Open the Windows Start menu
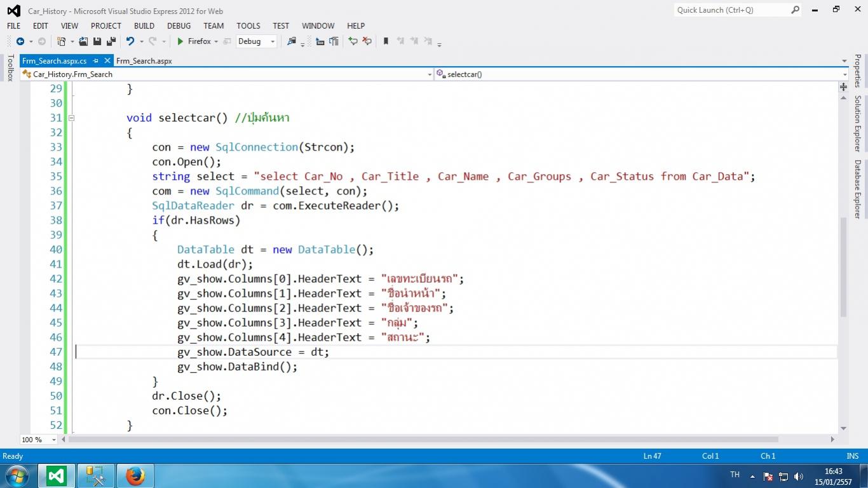The height and width of the screenshot is (488, 868). (x=17, y=475)
